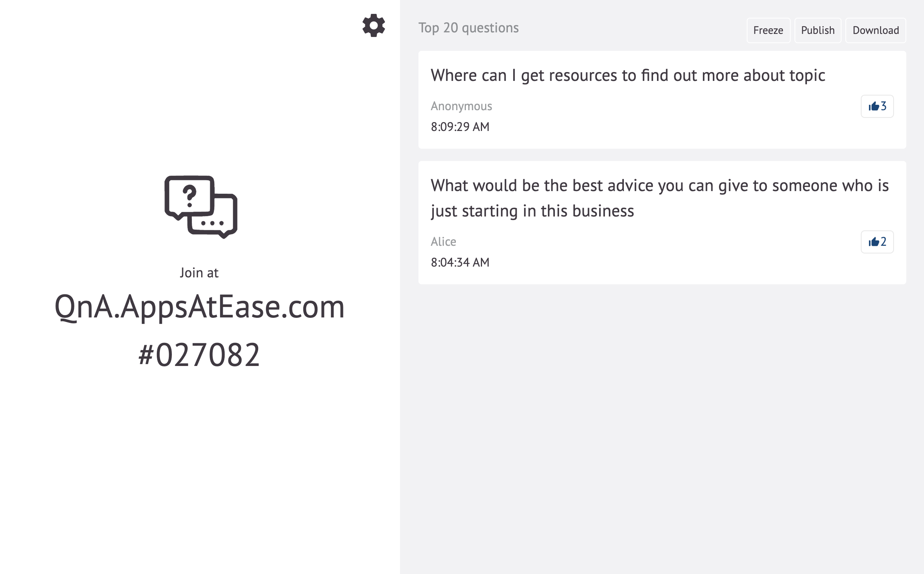Click the Top 20 questions heading
This screenshot has width=924, height=574.
pyautogui.click(x=469, y=27)
